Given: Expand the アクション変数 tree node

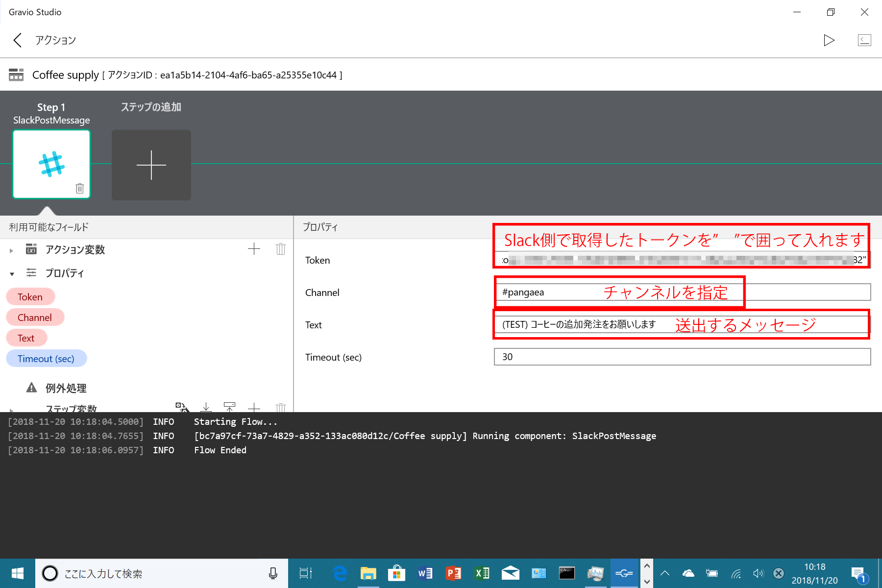Looking at the screenshot, I should tap(11, 250).
